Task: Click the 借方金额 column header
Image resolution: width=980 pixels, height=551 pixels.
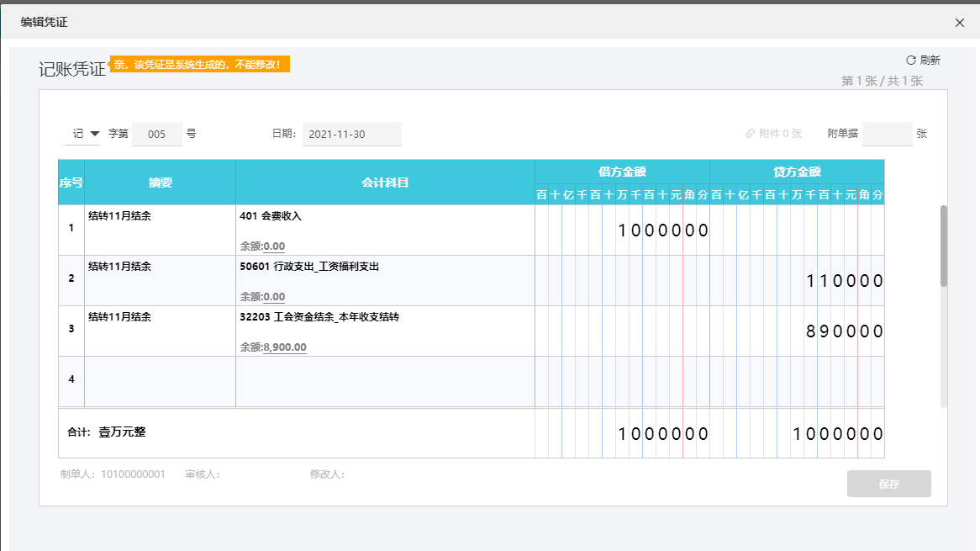Action: pos(622,172)
